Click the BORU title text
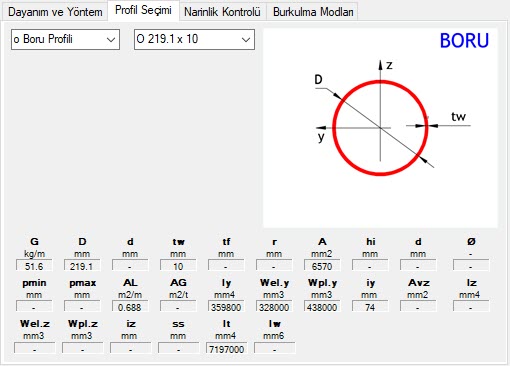Viewport: 510px width, 366px height. (x=464, y=41)
